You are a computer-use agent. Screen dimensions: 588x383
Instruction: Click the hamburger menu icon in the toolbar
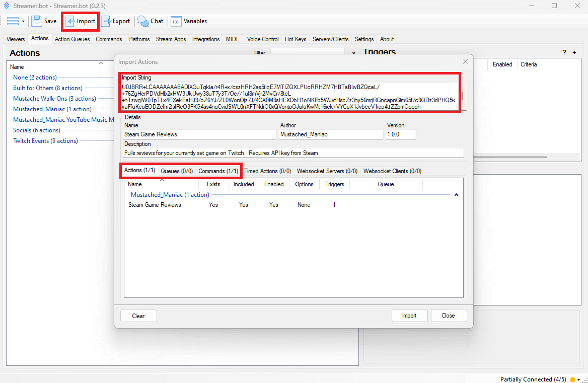(x=13, y=21)
